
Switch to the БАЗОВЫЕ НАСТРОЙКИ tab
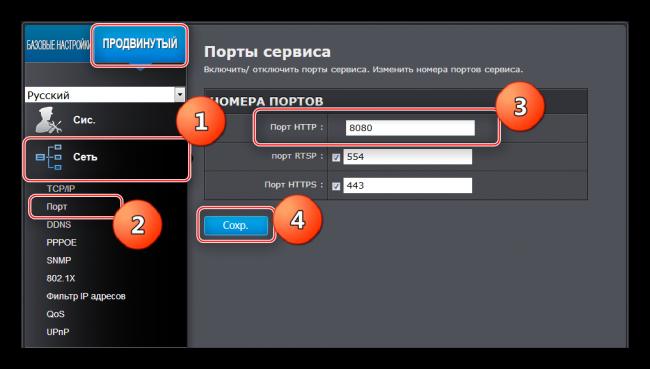pos(58,44)
